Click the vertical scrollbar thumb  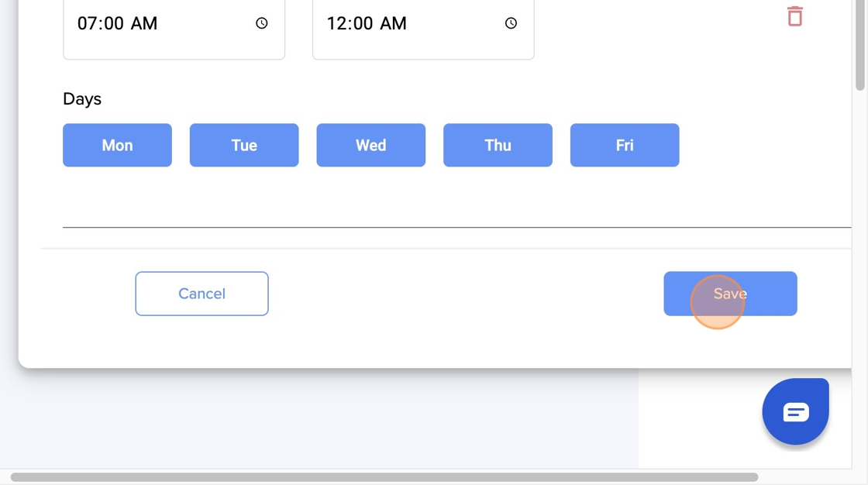click(x=859, y=44)
